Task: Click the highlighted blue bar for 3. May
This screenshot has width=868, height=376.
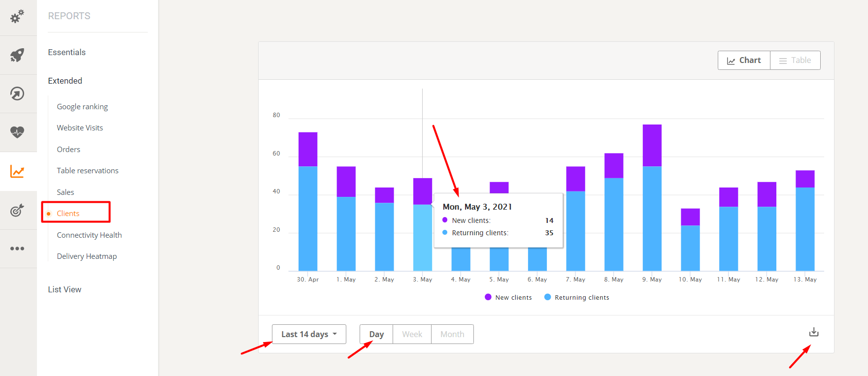Action: tap(423, 238)
